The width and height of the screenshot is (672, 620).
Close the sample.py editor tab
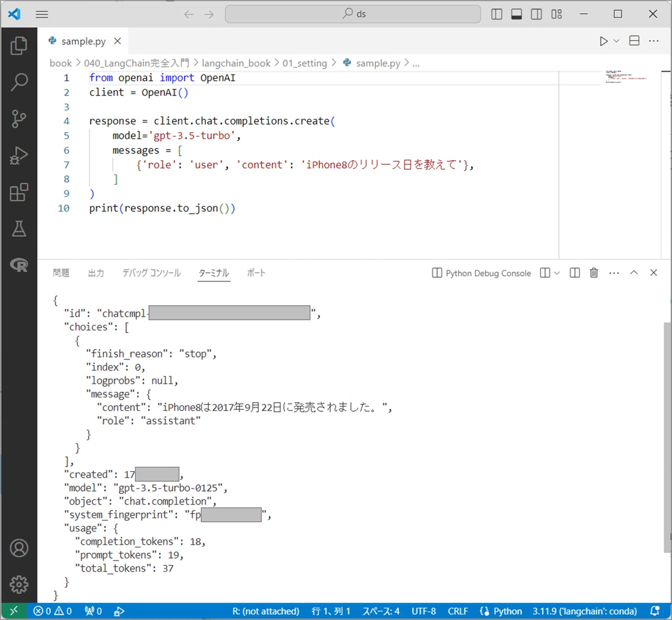coord(117,41)
